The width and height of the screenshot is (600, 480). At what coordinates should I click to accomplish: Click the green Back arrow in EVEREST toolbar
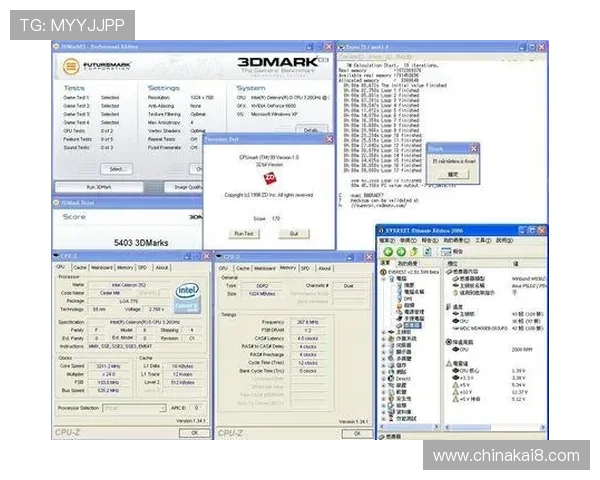(388, 251)
